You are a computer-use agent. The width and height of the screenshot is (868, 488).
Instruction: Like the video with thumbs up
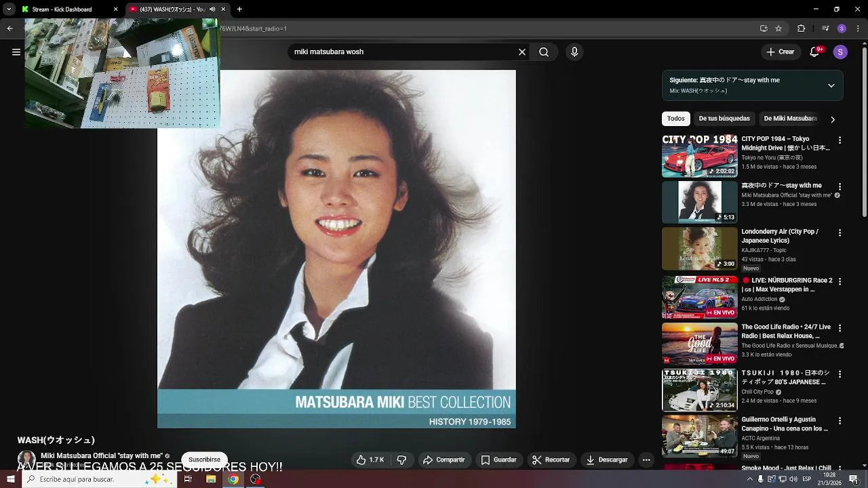[x=370, y=460]
